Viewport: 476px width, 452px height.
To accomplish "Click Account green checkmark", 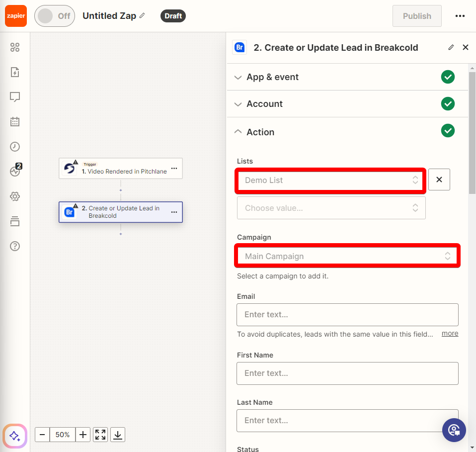I will 448,103.
